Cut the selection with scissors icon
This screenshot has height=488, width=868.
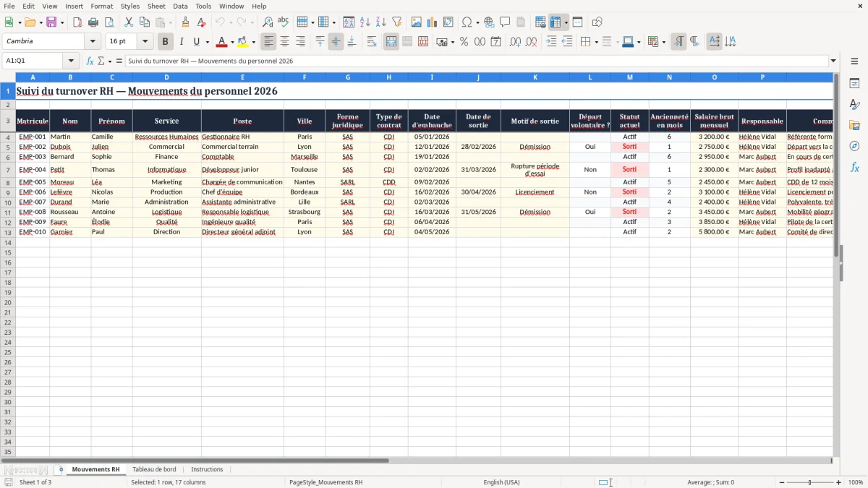(129, 22)
